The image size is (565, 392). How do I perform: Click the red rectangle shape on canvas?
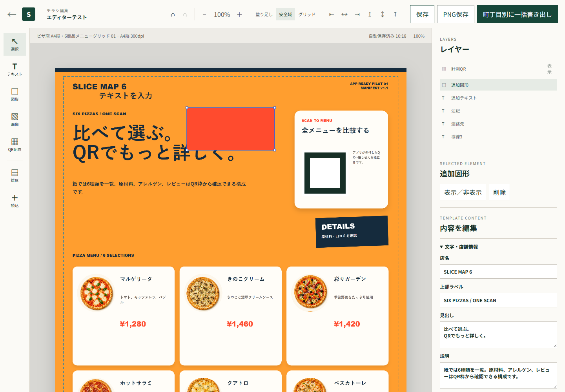(x=231, y=129)
